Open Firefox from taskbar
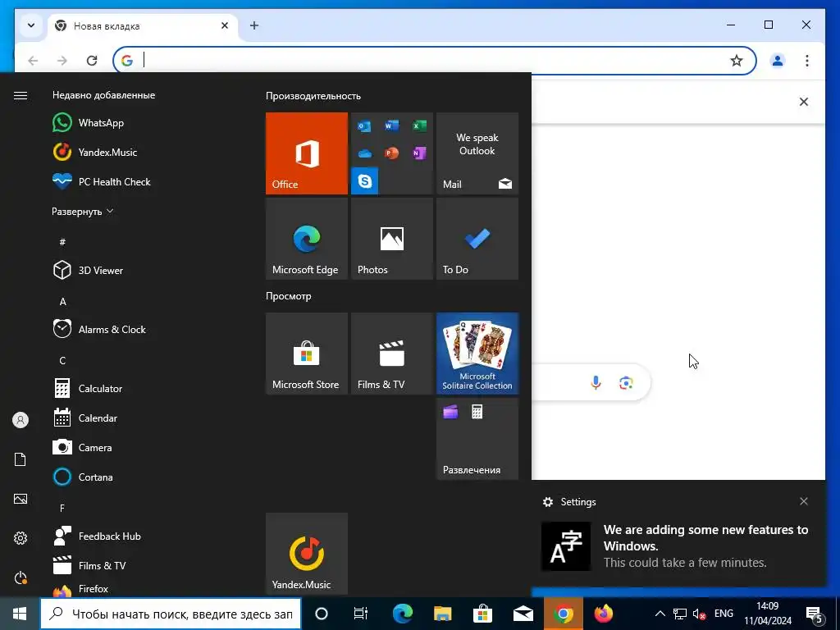Screen dimensions: 840x630 (x=603, y=614)
